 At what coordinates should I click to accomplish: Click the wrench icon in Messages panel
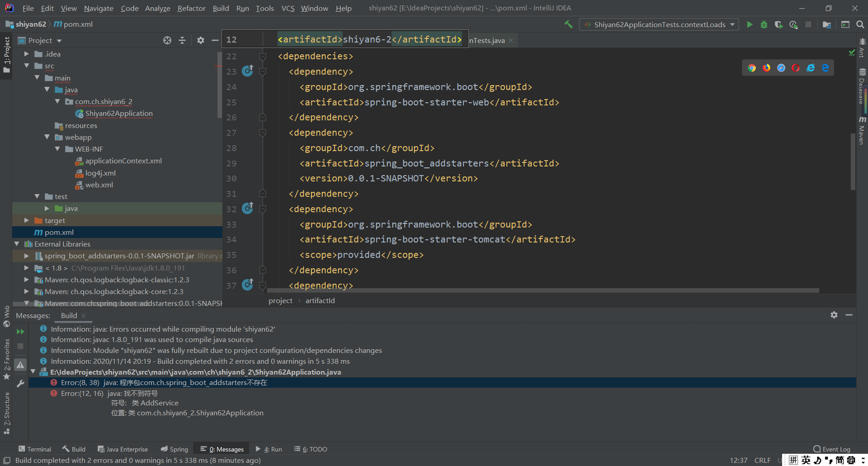click(x=20, y=384)
